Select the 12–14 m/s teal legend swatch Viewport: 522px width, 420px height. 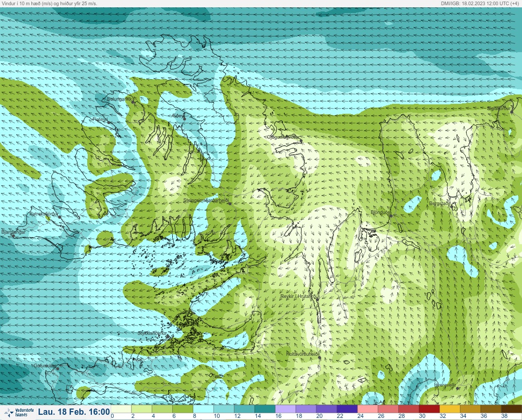coord(245,409)
